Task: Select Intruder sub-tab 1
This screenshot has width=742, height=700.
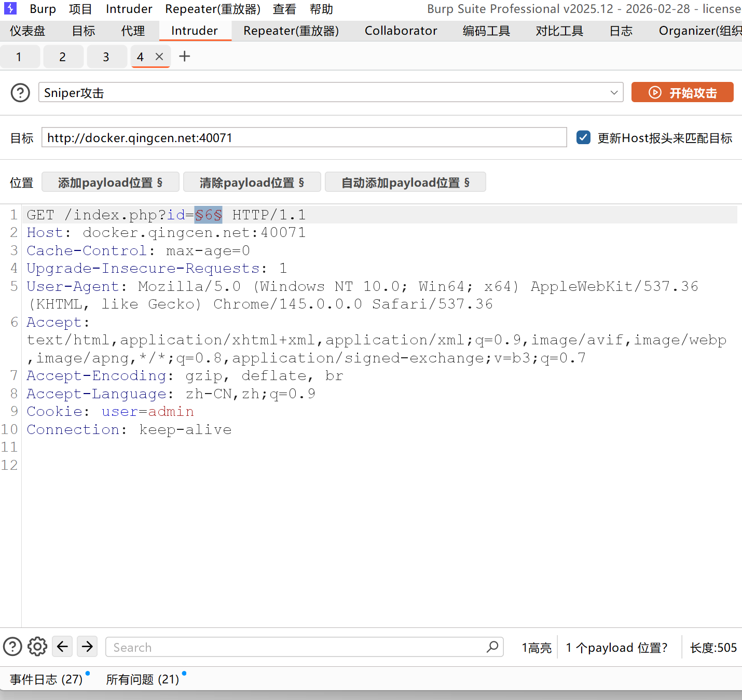Action: [x=19, y=57]
